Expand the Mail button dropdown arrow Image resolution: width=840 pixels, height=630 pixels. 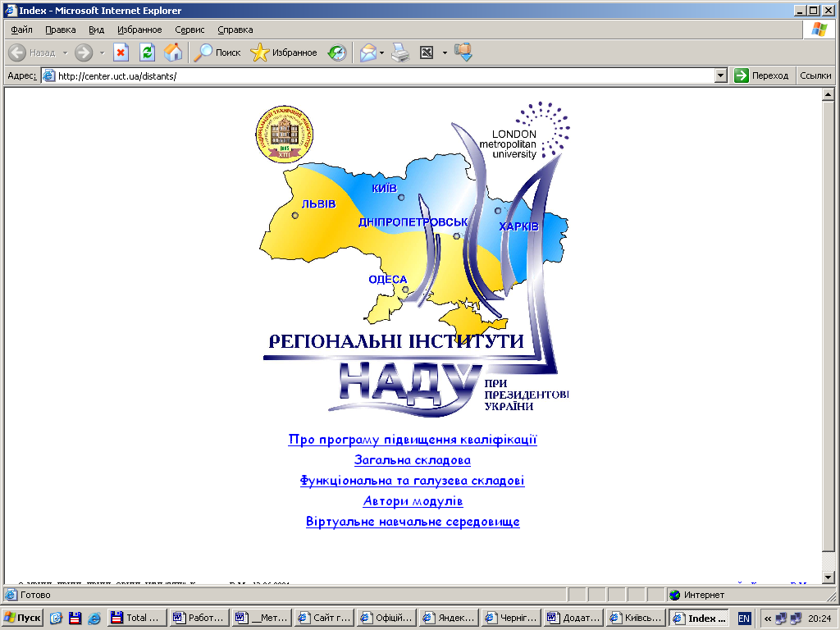point(381,52)
